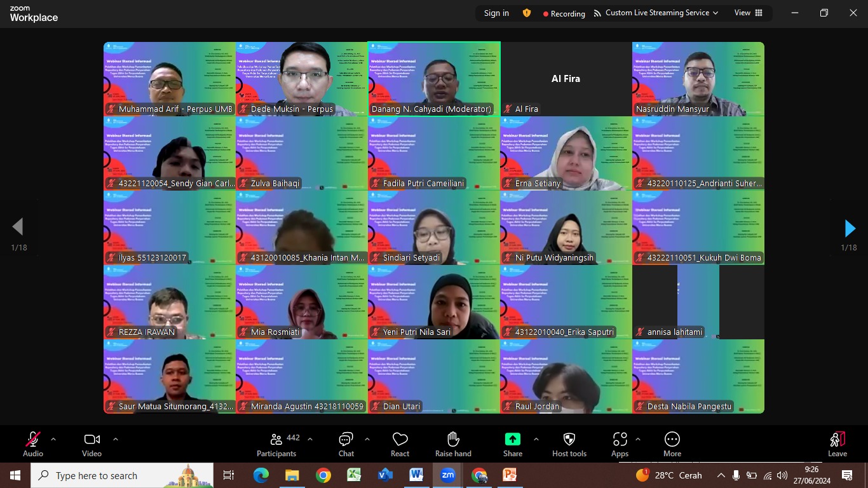Go to next participants page arrow
The height and width of the screenshot is (488, 868).
tap(850, 228)
